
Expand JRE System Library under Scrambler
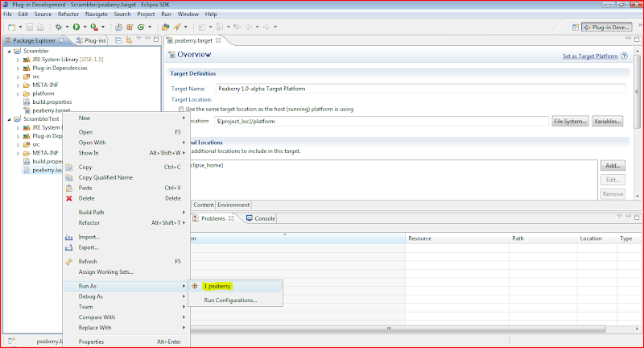[18, 60]
